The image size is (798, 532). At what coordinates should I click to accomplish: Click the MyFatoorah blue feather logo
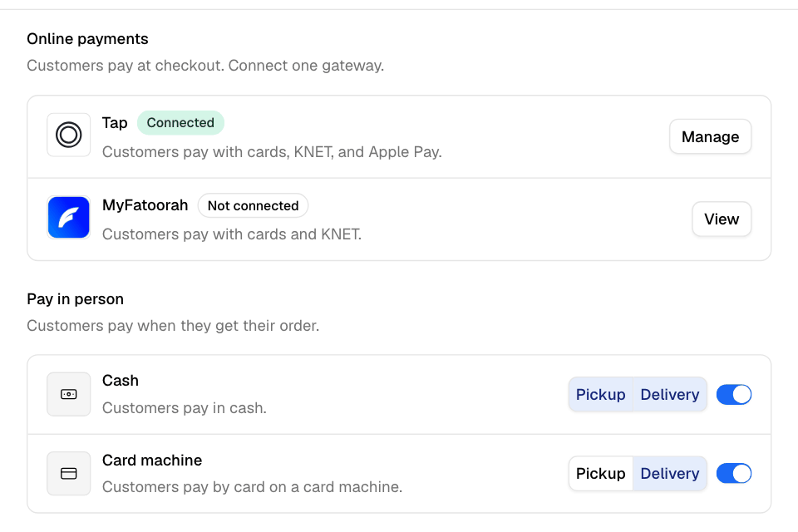[69, 218]
